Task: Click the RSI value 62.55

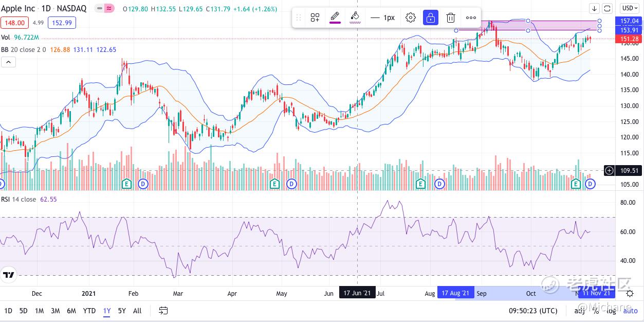Action: coord(48,199)
